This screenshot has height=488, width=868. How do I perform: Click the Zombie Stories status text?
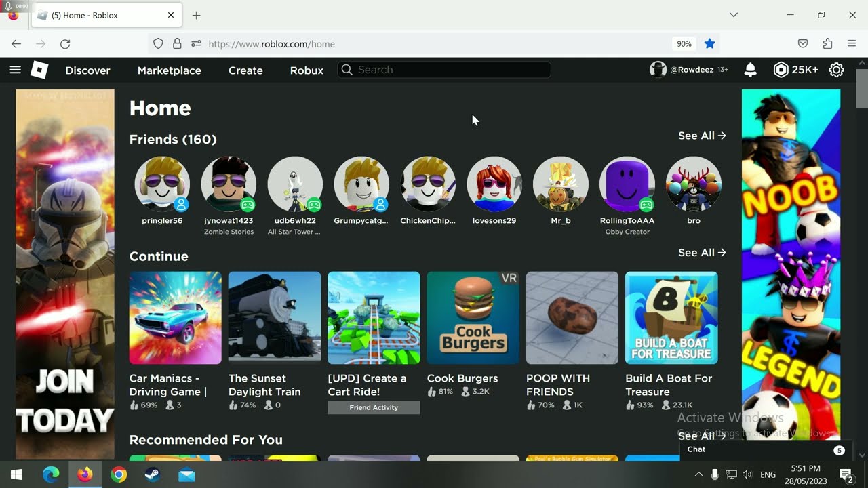pos(229,232)
